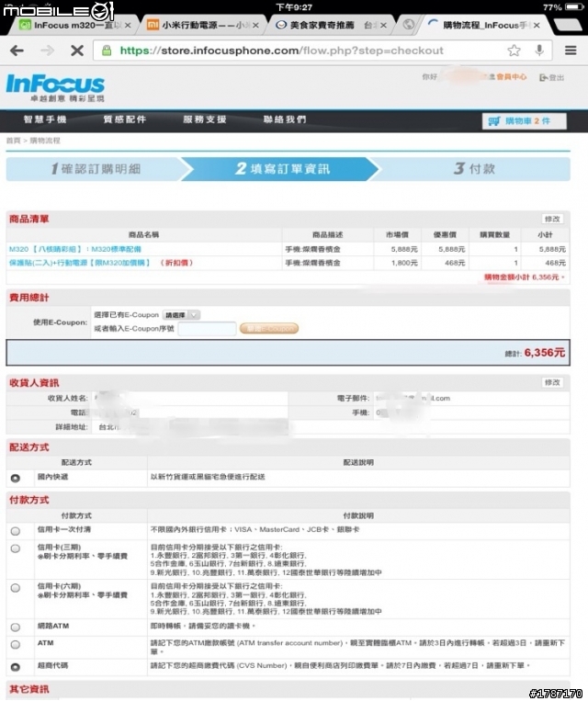Click the browser forward arrow
Viewport: 588px width, 701px height.
47,51
